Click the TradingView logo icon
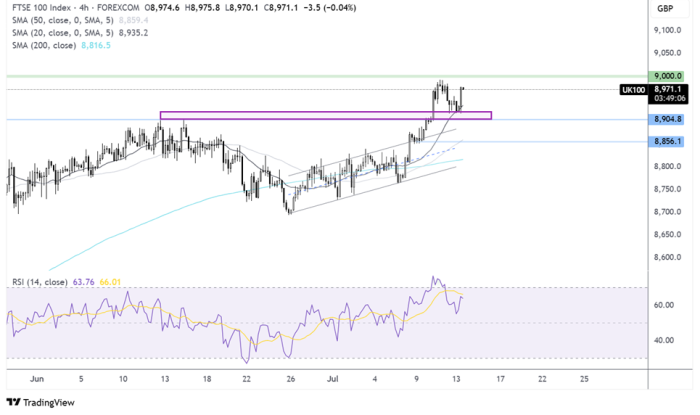 (13, 403)
